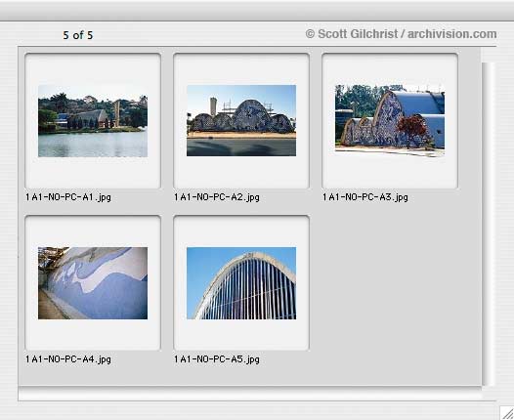Select the vaulted church with red tree thumbnail
This screenshot has width=514, height=420.
click(390, 120)
